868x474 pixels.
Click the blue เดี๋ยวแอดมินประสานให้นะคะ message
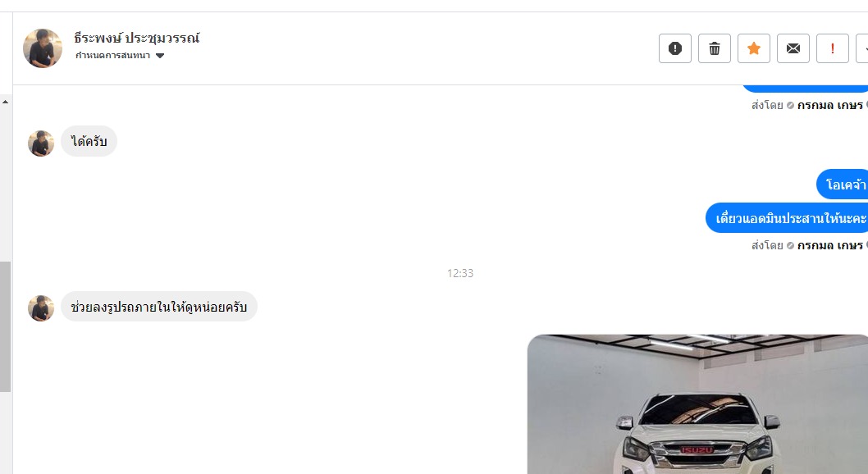[787, 218]
